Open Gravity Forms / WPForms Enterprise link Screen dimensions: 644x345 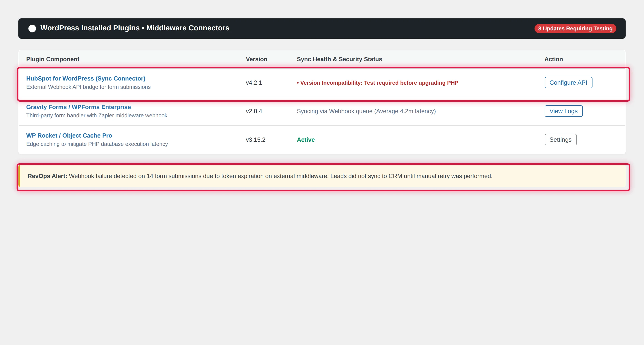[x=78, y=107]
